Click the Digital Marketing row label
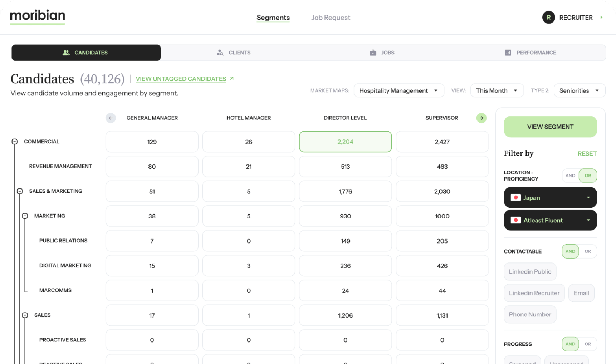616x364 pixels. (x=65, y=265)
